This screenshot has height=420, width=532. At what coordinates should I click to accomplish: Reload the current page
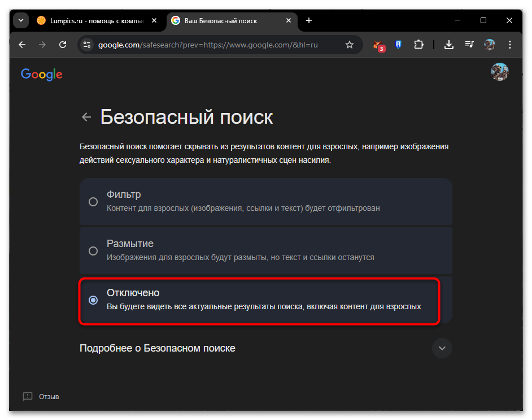coord(63,44)
